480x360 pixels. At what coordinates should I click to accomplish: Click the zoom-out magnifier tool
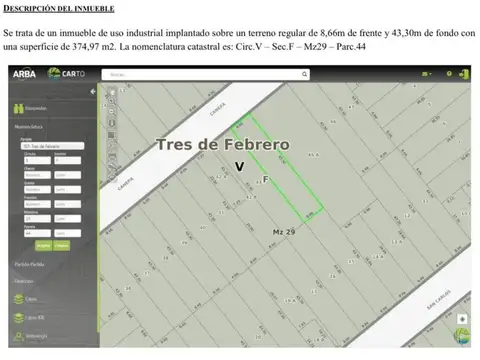click(112, 112)
